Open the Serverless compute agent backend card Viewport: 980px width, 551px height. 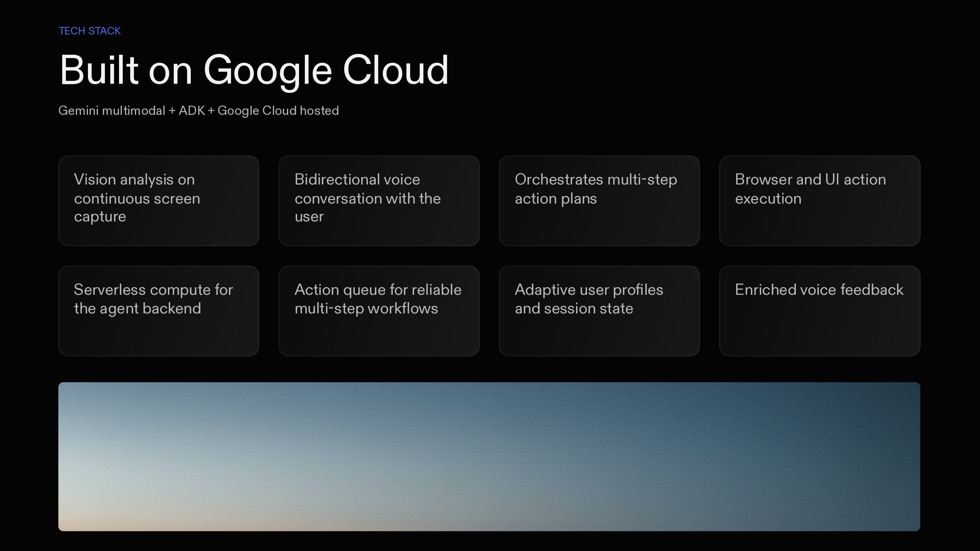(158, 311)
